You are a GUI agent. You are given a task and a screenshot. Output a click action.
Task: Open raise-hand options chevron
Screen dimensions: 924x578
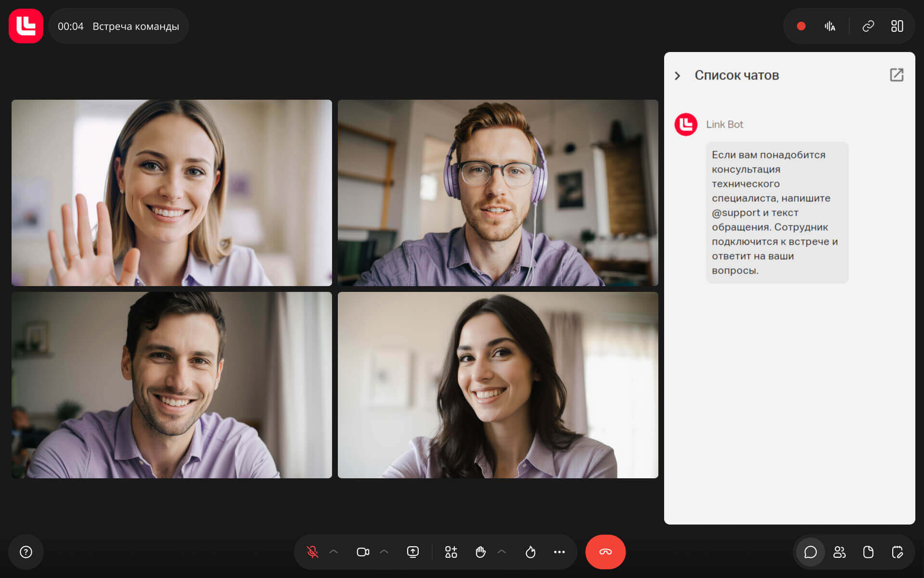pos(501,552)
